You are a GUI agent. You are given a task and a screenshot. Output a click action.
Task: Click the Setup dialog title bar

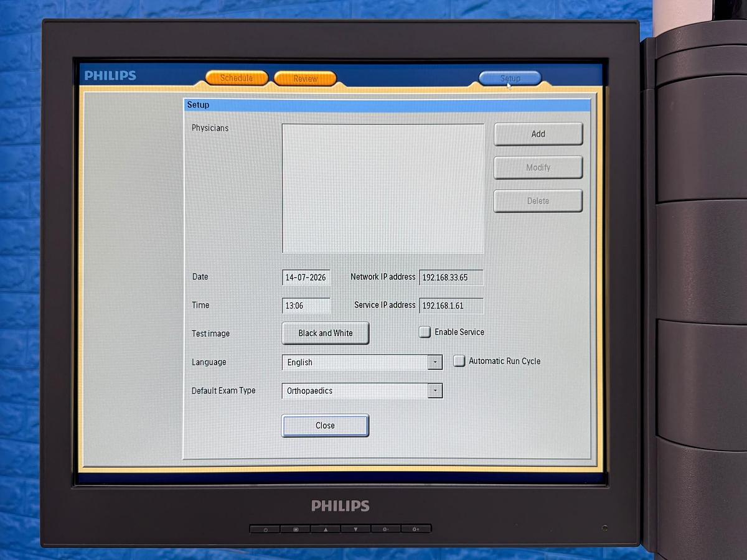pos(387,105)
